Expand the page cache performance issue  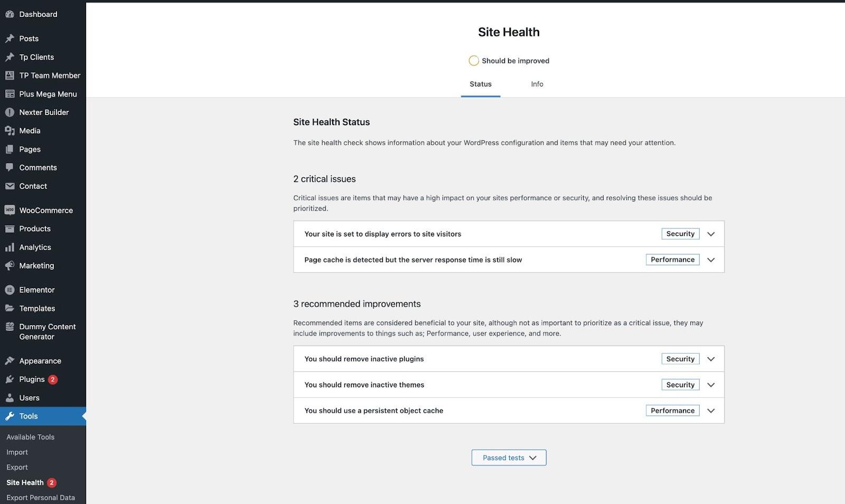711,260
